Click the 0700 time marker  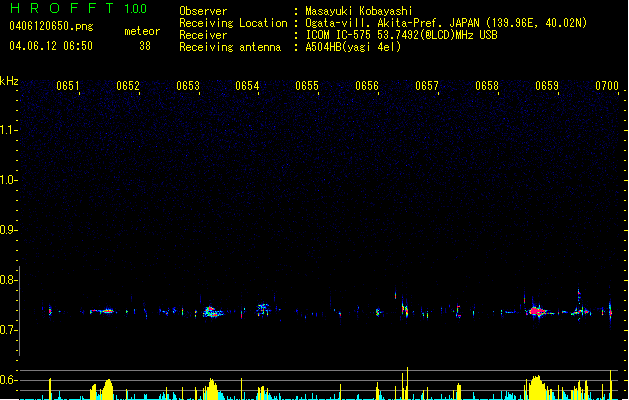point(607,86)
